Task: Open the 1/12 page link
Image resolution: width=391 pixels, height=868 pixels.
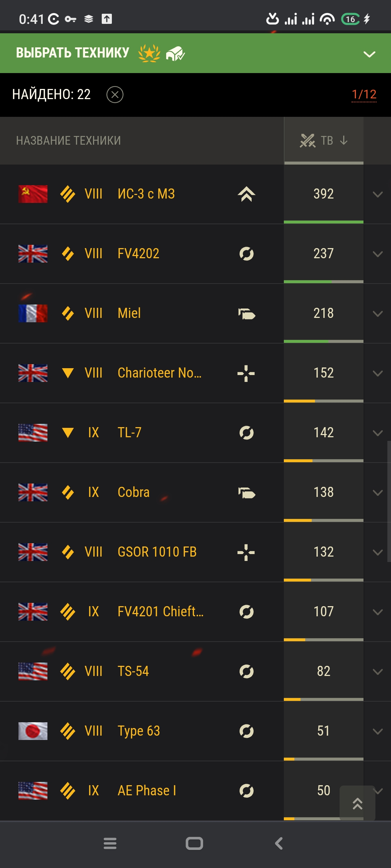Action: point(364,94)
